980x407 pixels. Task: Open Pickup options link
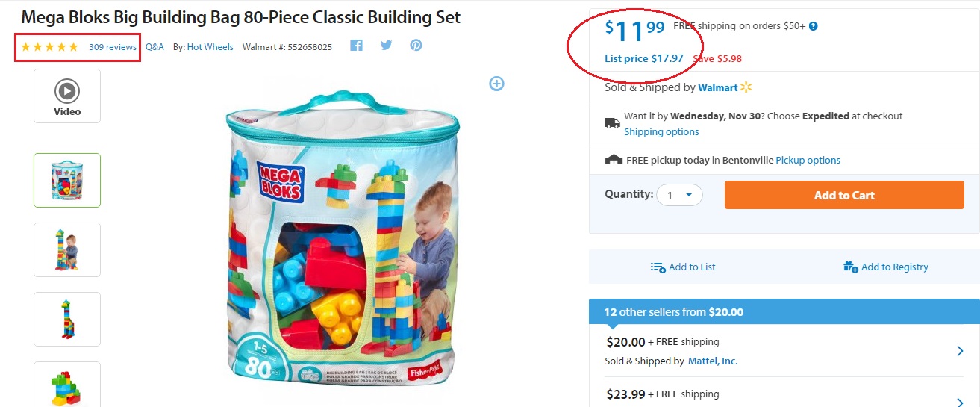(x=808, y=161)
